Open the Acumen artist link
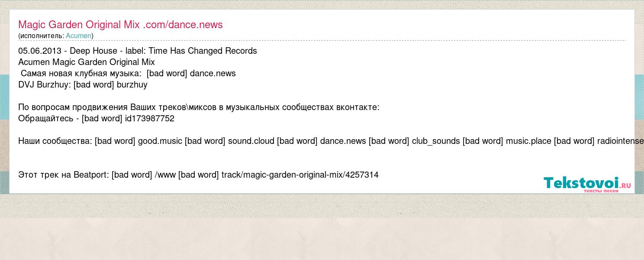Viewport: 644px width, 260px height. pos(78,36)
